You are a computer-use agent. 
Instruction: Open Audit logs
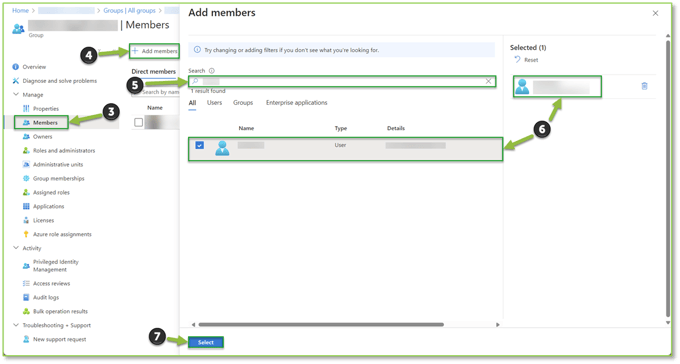[46, 297]
